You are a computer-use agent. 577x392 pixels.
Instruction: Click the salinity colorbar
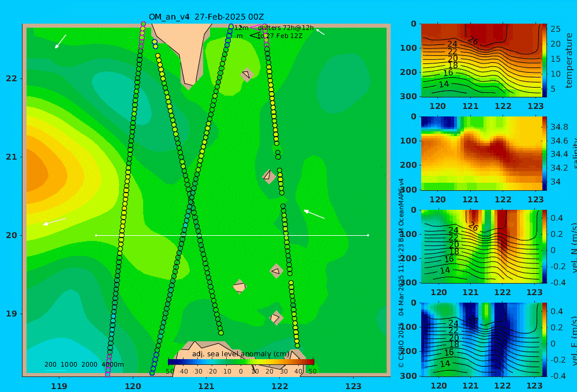[x=545, y=153]
